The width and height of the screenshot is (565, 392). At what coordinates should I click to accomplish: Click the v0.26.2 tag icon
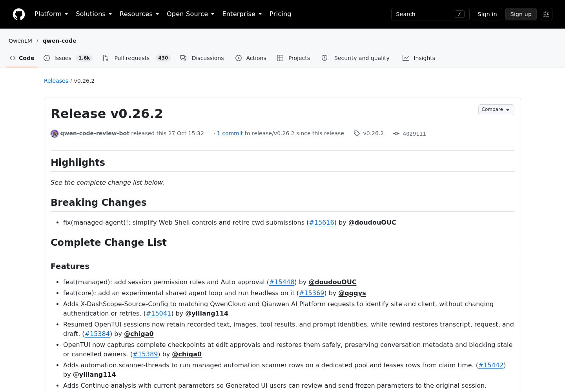[x=357, y=134]
